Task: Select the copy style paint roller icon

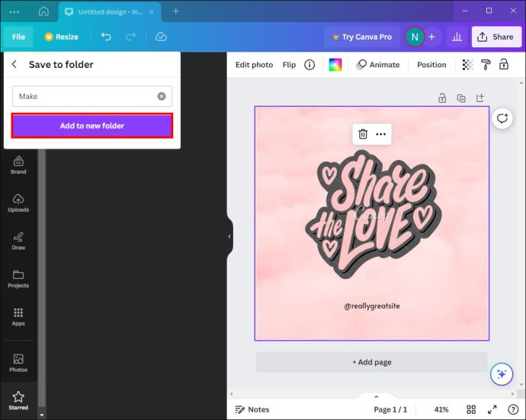Action: (486, 64)
